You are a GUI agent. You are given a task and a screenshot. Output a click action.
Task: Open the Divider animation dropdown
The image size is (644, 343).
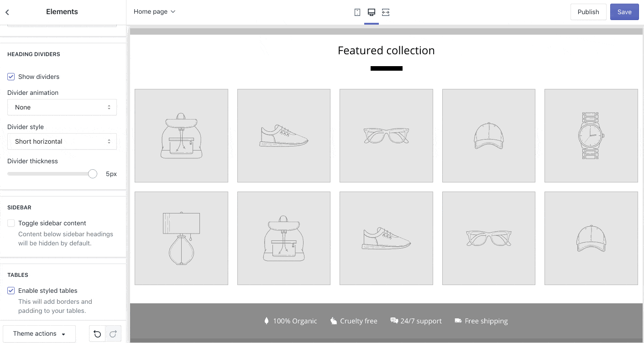click(62, 107)
